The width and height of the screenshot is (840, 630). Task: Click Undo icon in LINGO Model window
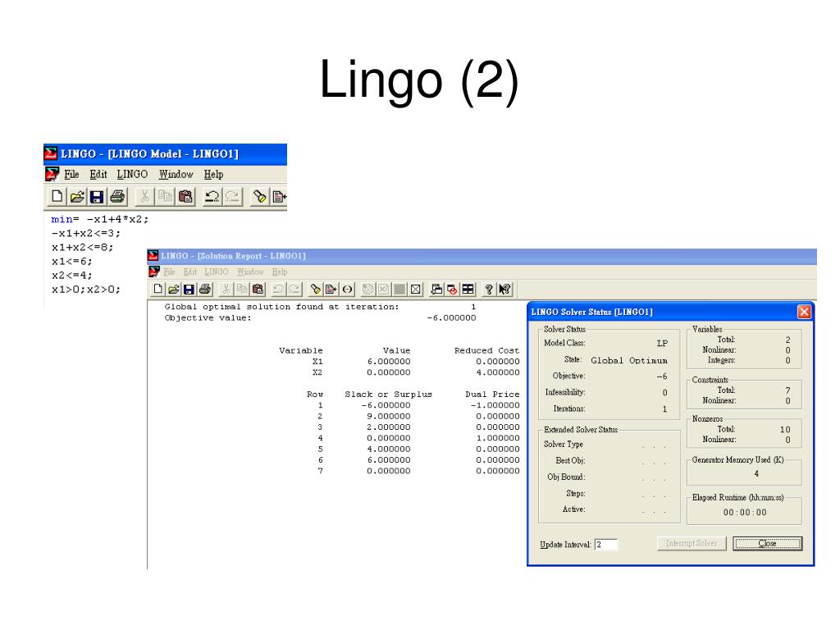coord(212,197)
